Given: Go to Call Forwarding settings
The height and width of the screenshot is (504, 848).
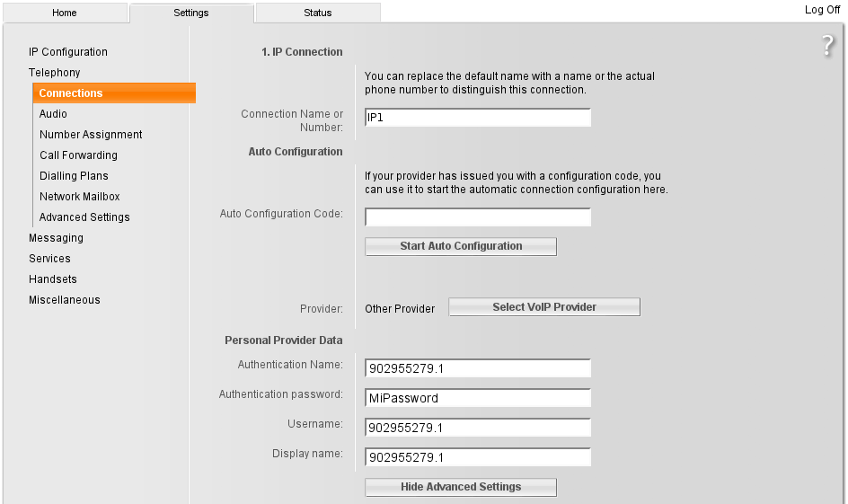Looking at the screenshot, I should pos(78,155).
